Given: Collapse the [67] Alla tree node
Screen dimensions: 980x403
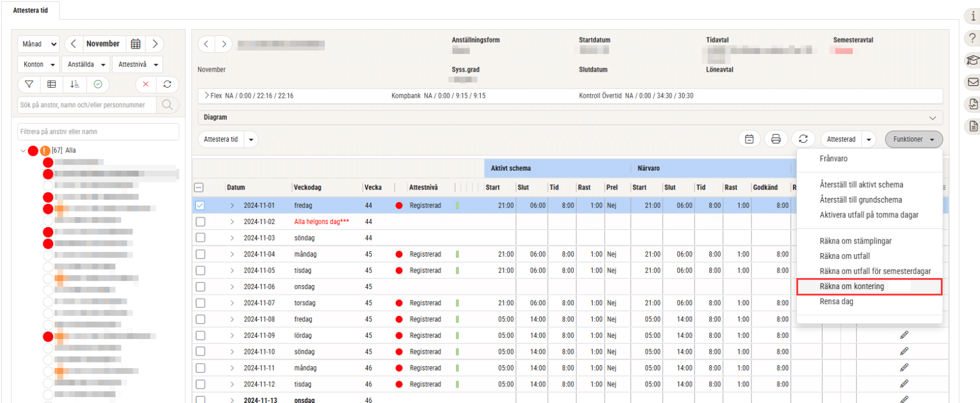Looking at the screenshot, I should coord(23,151).
